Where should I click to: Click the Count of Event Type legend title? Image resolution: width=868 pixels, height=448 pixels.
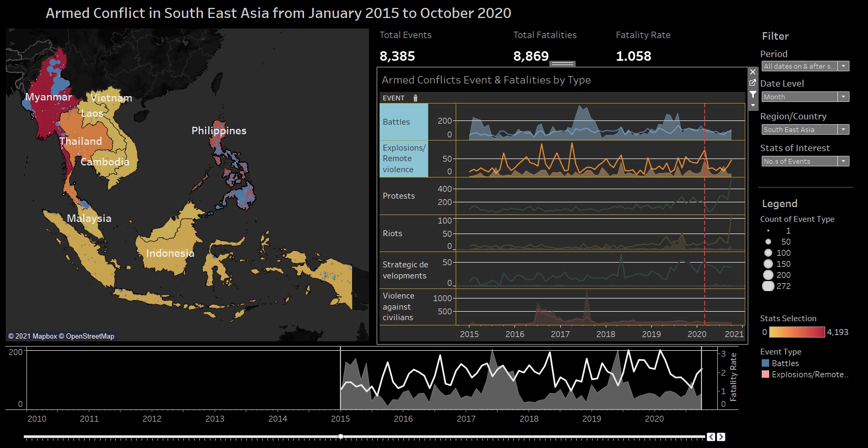(797, 219)
